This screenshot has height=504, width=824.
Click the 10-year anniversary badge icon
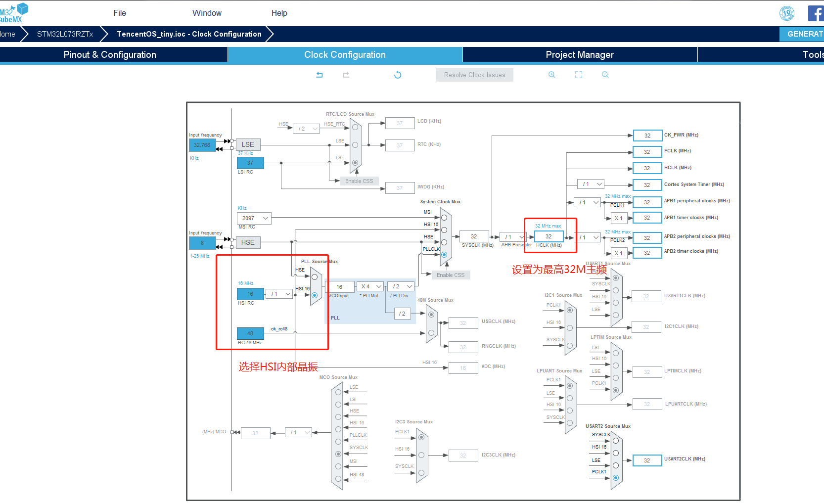click(787, 13)
